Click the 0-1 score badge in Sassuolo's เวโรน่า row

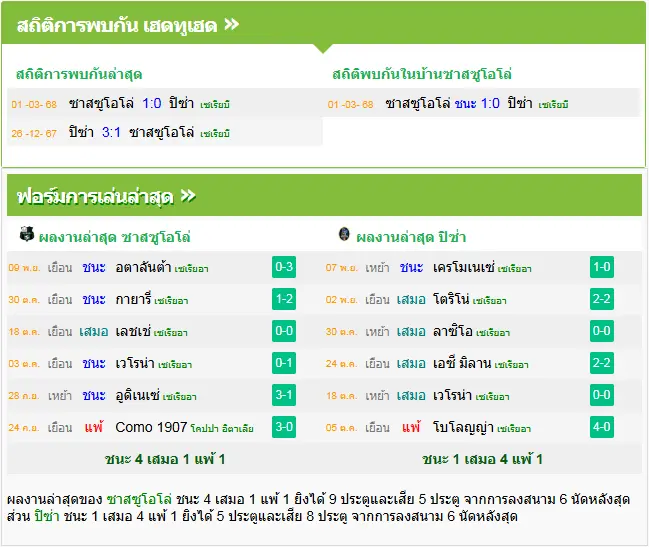(284, 363)
